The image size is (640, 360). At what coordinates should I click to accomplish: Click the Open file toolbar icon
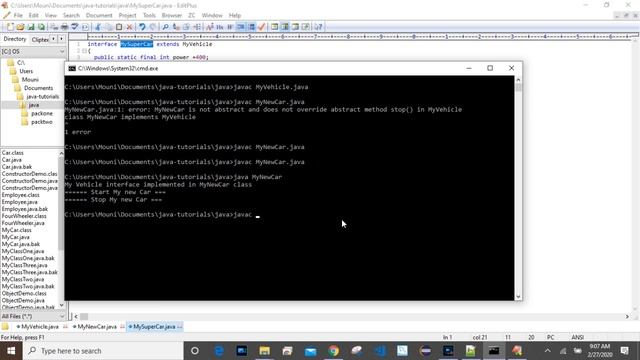[x=20, y=27]
